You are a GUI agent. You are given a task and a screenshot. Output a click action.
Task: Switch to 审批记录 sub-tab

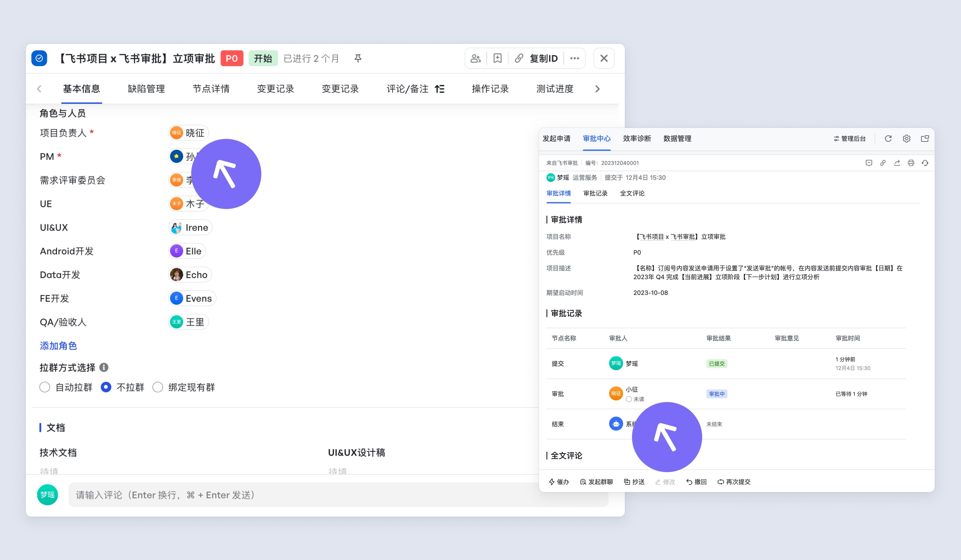click(x=595, y=193)
